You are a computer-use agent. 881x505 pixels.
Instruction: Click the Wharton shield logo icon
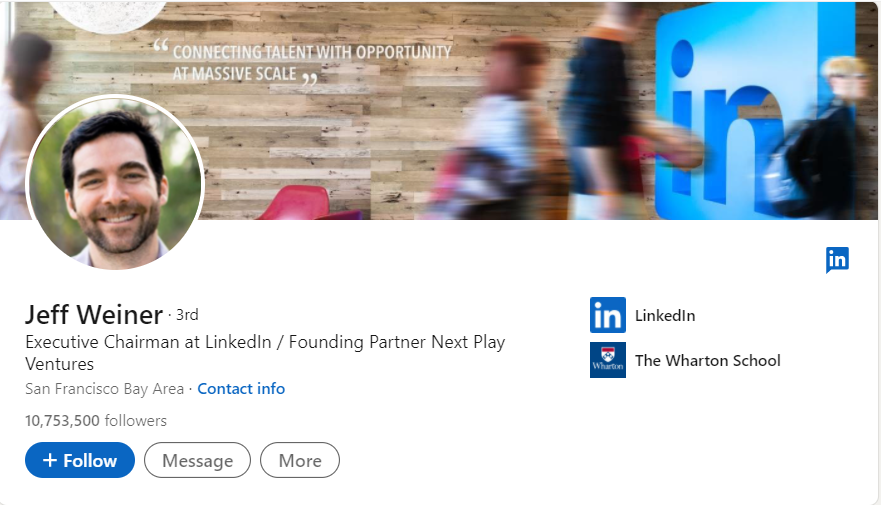click(607, 360)
